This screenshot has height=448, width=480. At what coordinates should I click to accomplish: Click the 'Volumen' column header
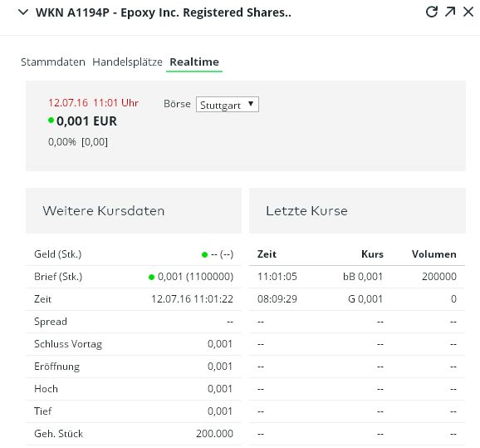click(x=434, y=254)
